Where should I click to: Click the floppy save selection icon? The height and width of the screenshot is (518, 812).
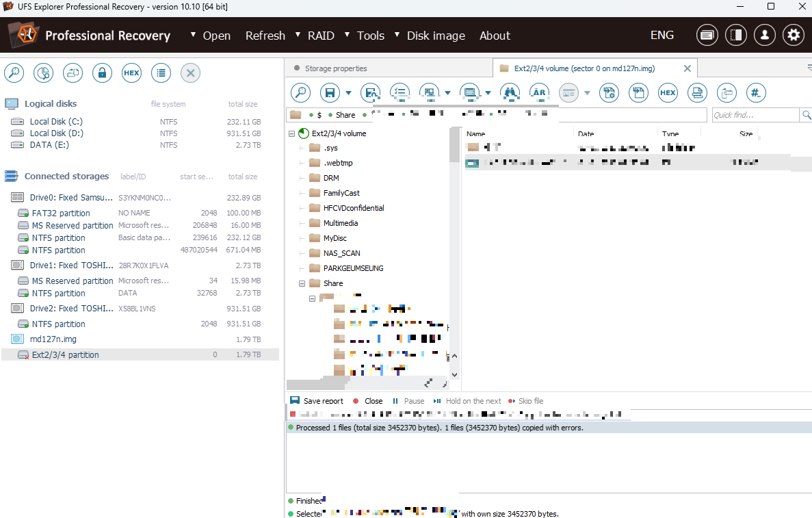pyautogui.click(x=330, y=93)
